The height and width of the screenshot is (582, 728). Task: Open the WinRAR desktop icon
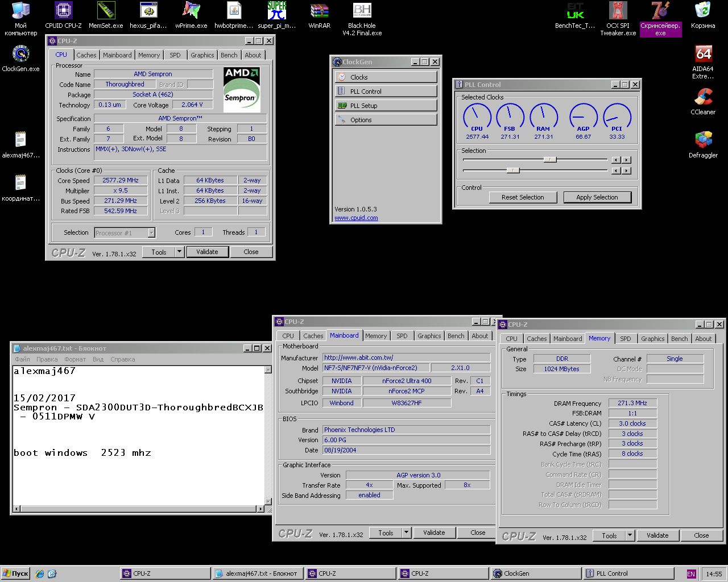click(319, 15)
